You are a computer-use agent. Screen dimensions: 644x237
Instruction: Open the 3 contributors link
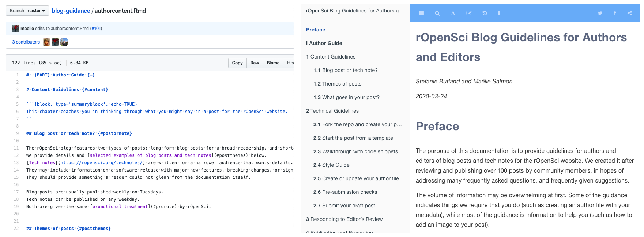(x=26, y=42)
